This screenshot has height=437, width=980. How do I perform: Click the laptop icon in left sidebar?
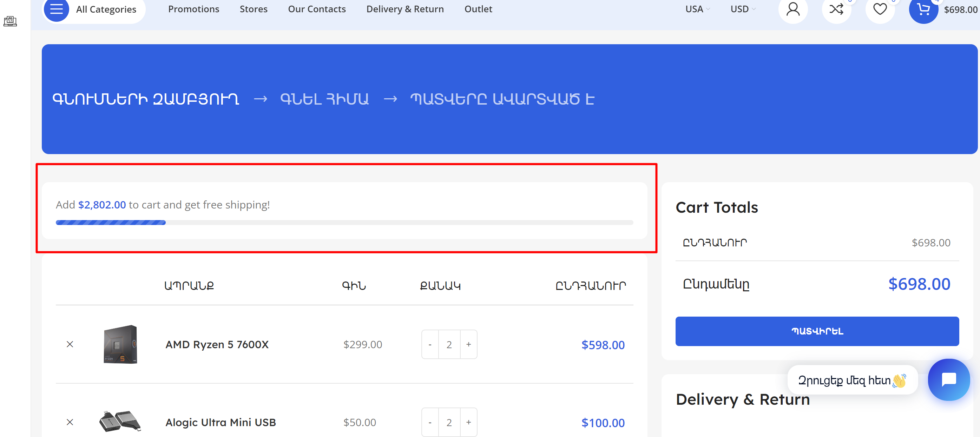10,21
